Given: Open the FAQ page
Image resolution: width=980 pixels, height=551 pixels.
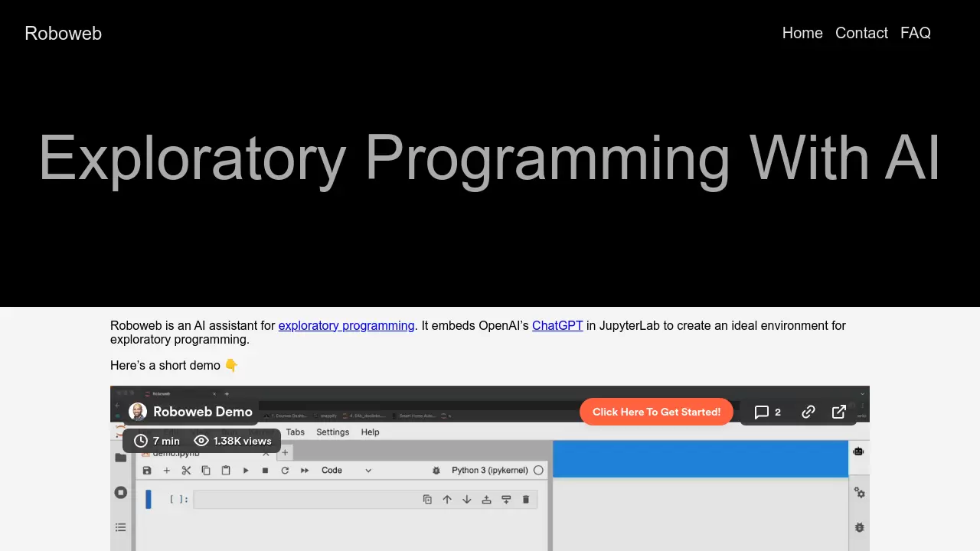Looking at the screenshot, I should point(916,33).
